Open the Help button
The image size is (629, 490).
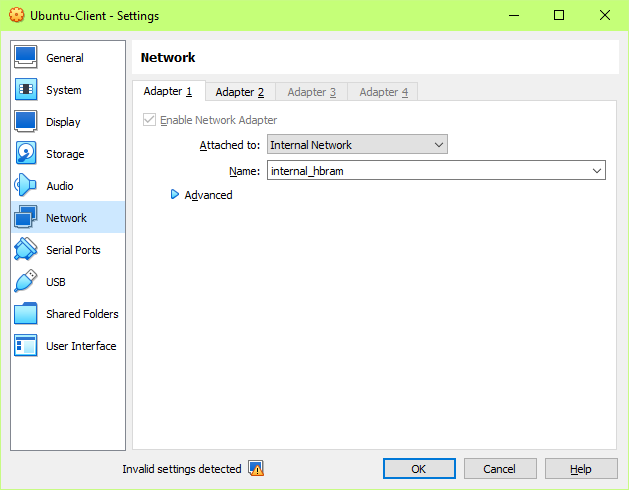pos(581,469)
